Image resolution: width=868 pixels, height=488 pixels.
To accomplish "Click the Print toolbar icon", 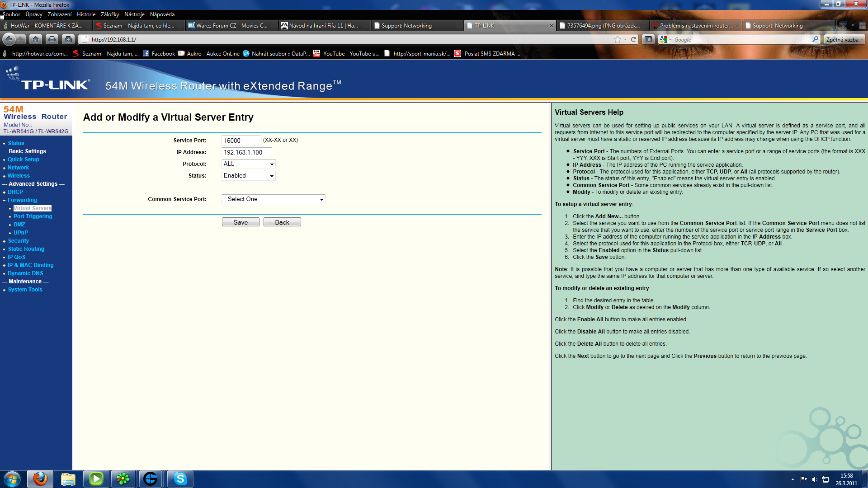I will click(x=52, y=39).
